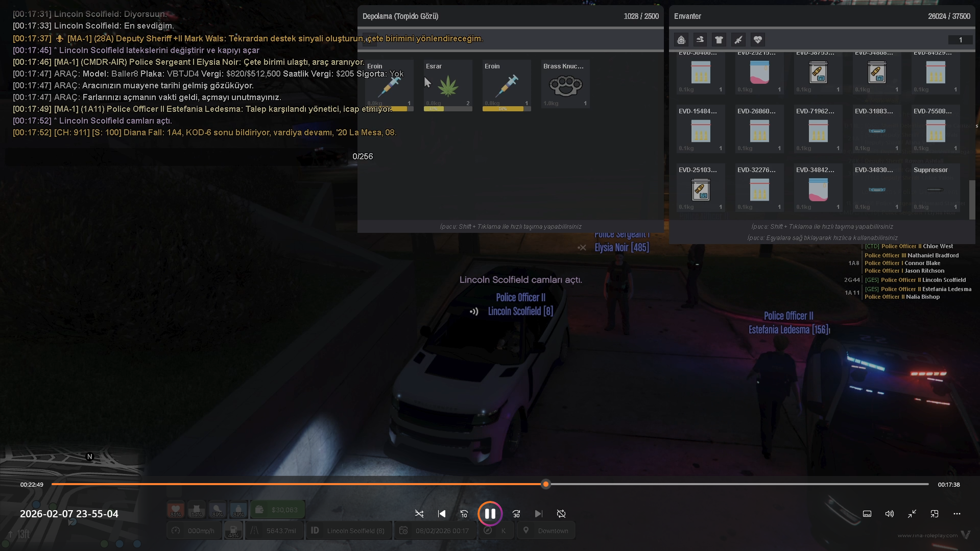Select the Suppressor item in Envanter

point(936,188)
